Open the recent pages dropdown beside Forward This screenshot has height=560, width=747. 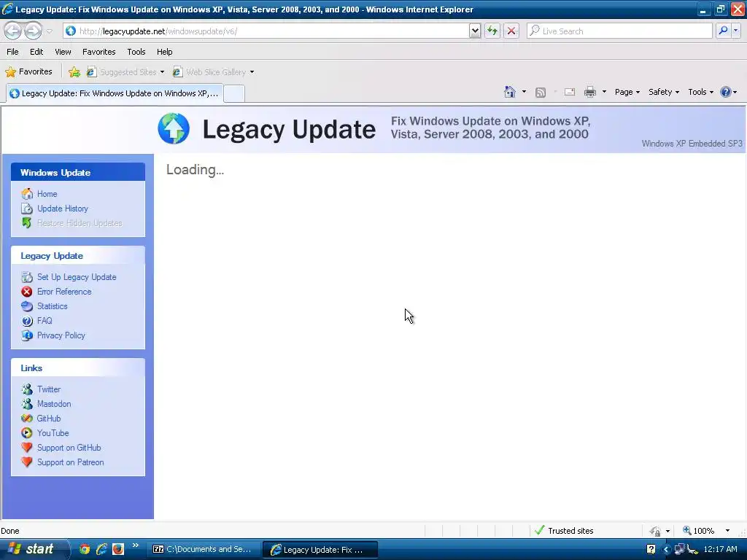49,31
